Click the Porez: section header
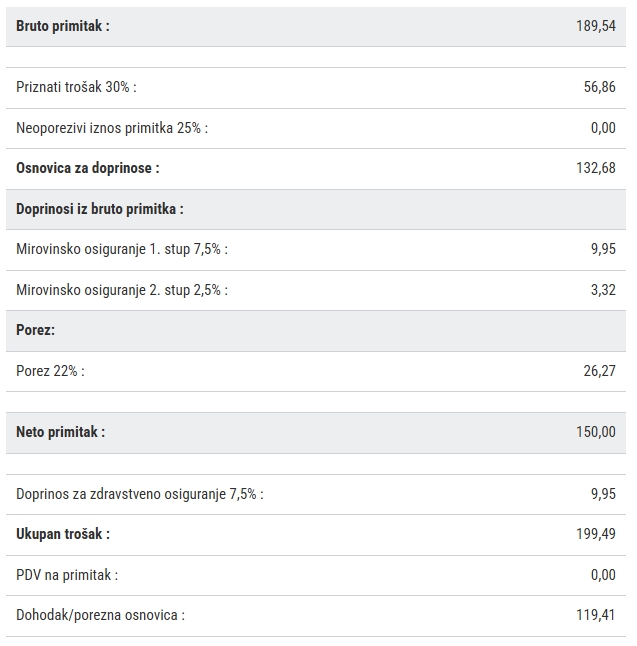The width and height of the screenshot is (637, 646). (x=36, y=330)
